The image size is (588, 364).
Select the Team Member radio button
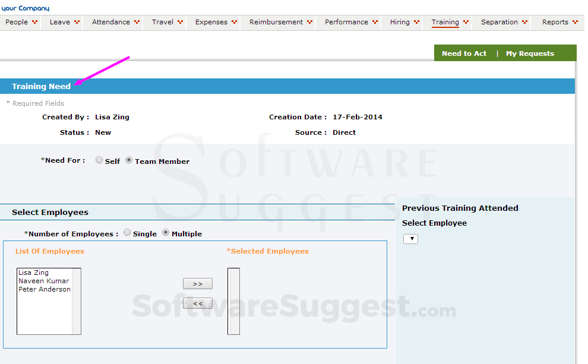coord(128,160)
